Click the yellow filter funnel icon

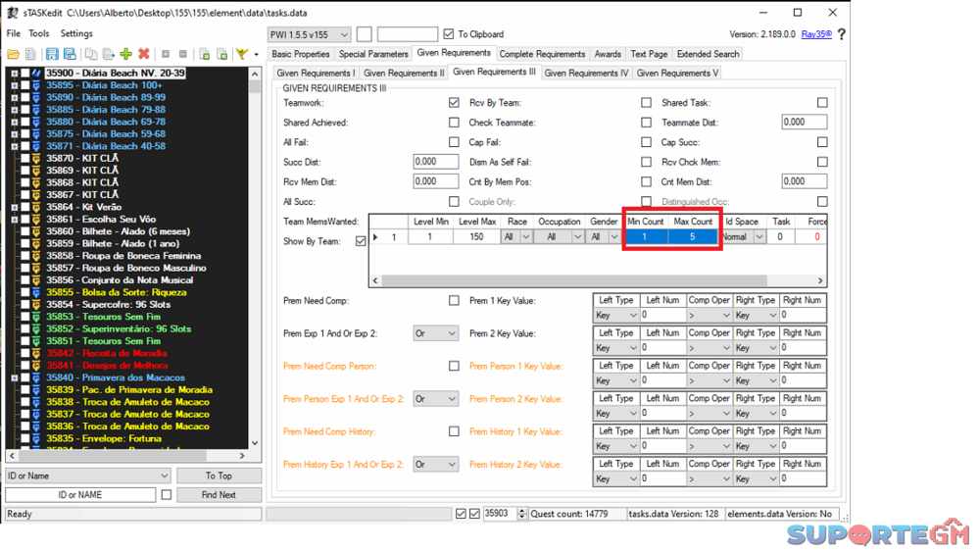242,54
